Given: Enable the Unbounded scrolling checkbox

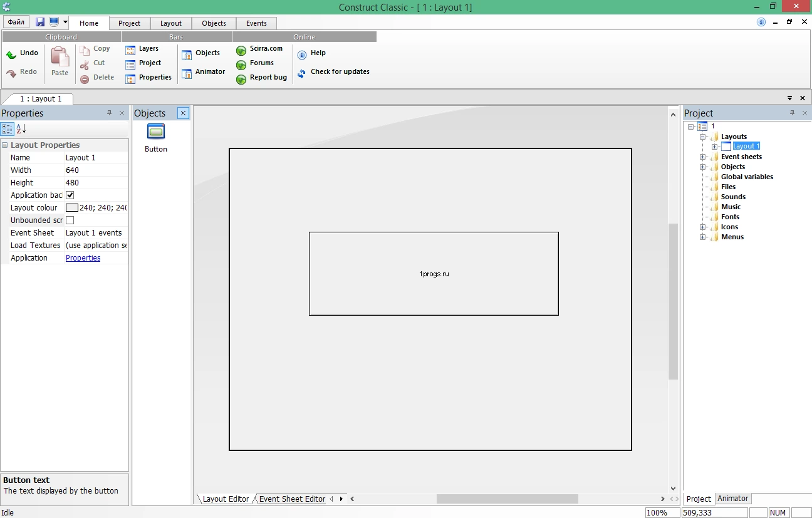Looking at the screenshot, I should pos(70,220).
